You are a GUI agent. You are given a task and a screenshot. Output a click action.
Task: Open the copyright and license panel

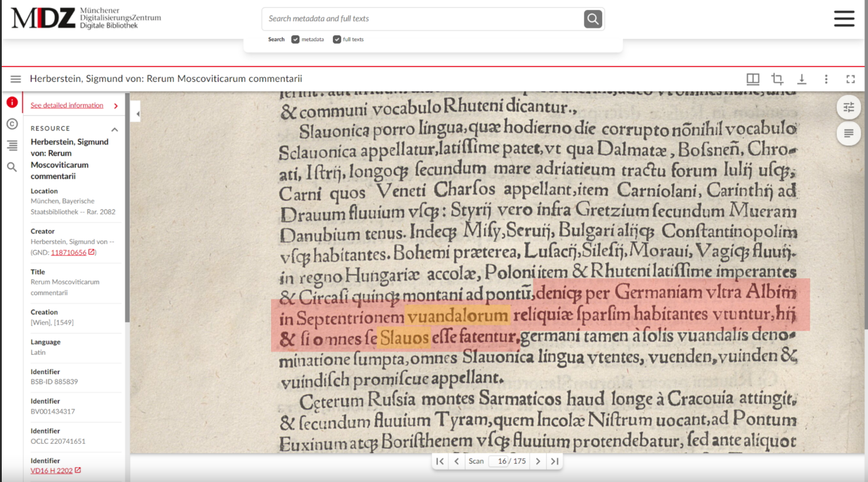click(x=12, y=124)
